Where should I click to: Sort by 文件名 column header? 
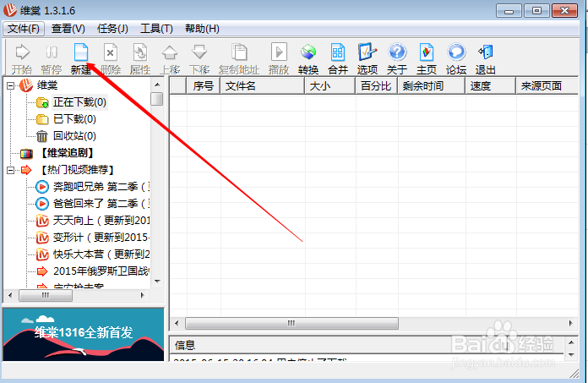click(x=262, y=86)
